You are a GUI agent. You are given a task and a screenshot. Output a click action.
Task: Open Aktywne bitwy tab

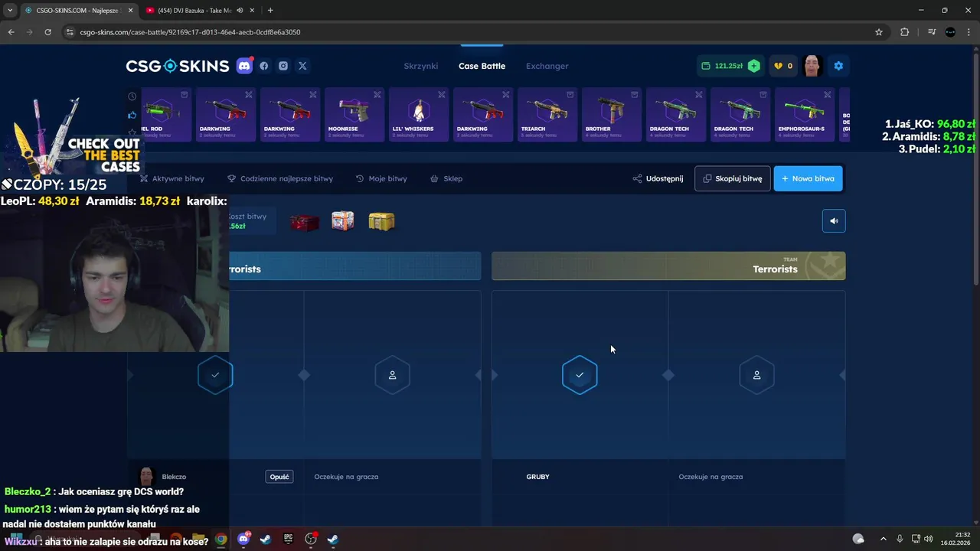[172, 178]
